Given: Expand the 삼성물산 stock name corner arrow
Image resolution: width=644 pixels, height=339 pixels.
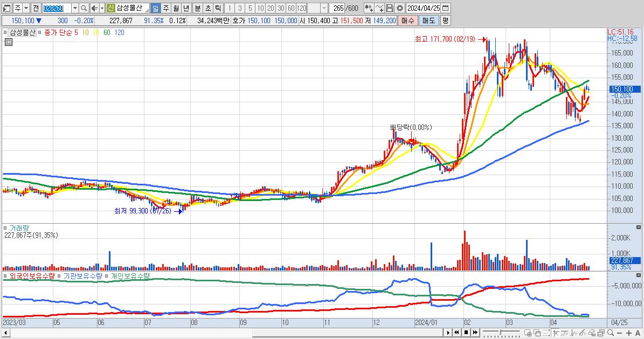Looking at the screenshot, I should click(x=147, y=11).
